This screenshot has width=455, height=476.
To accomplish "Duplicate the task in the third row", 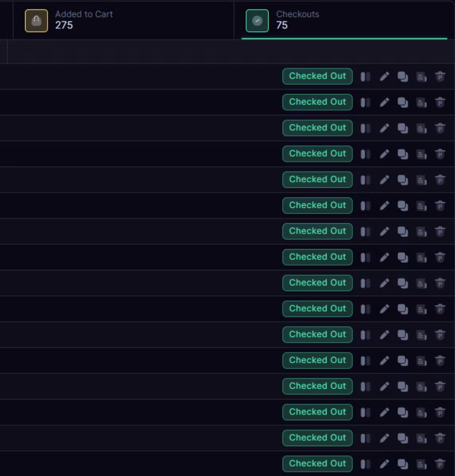I will 403,128.
